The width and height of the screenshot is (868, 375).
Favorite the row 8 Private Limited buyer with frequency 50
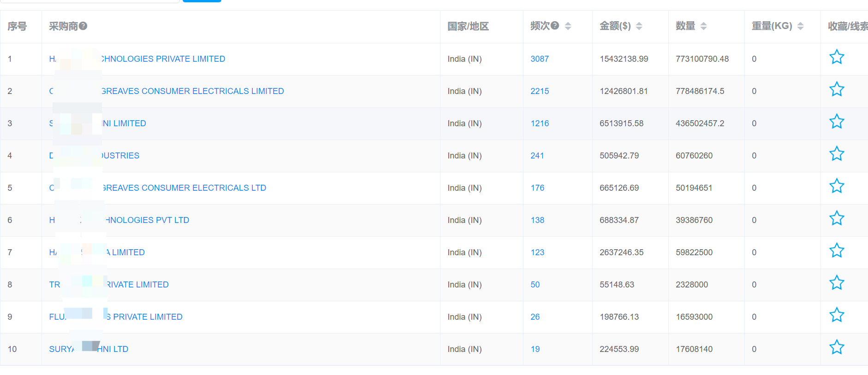tap(837, 283)
